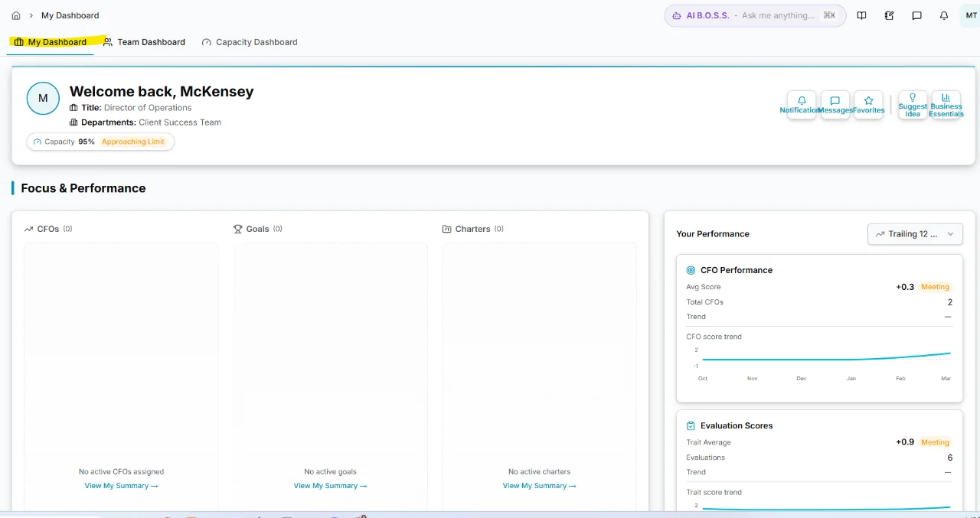Open Messages quick action tile
This screenshot has width=980, height=518.
835,105
